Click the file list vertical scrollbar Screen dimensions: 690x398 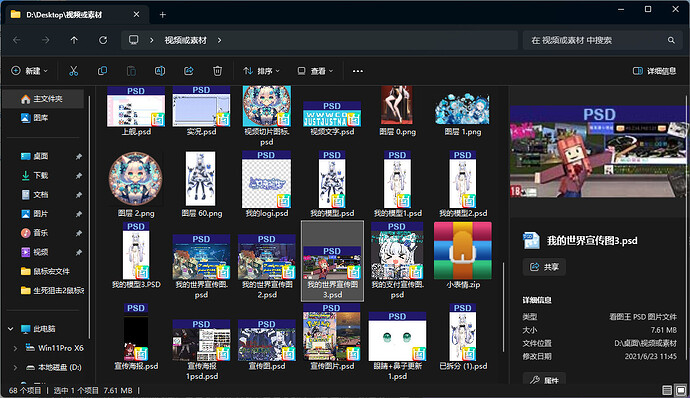click(503, 306)
